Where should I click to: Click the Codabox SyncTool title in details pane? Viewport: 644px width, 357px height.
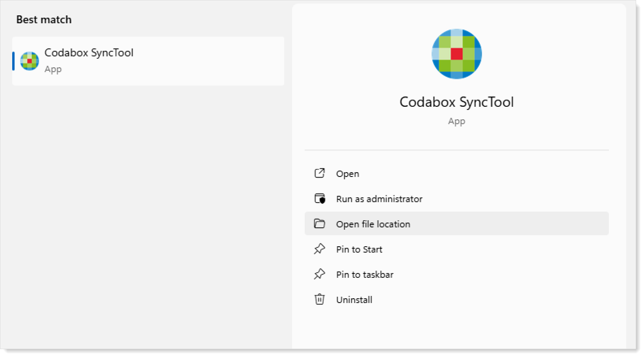point(457,102)
